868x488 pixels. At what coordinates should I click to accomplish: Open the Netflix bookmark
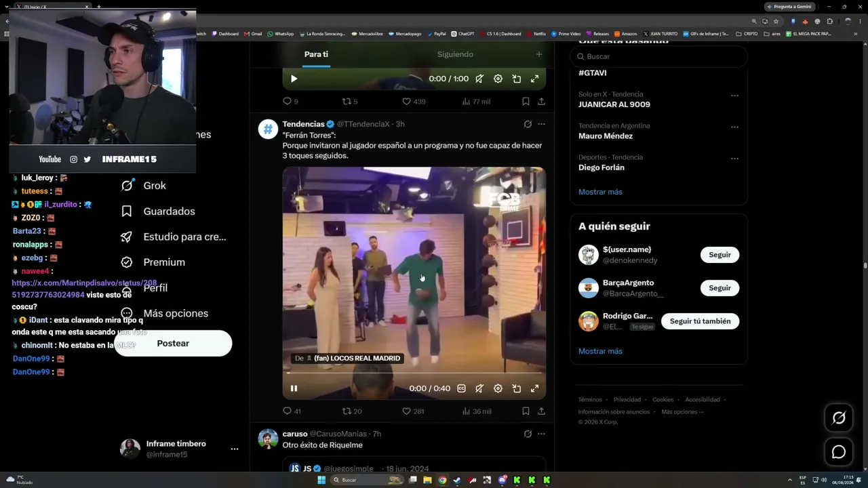536,34
